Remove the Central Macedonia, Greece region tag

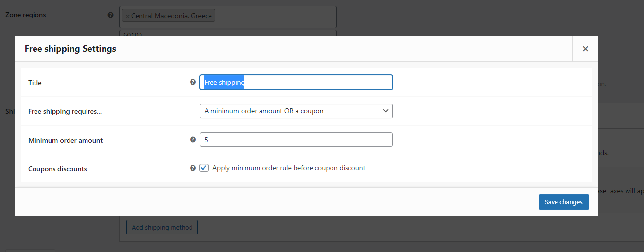coord(128,16)
